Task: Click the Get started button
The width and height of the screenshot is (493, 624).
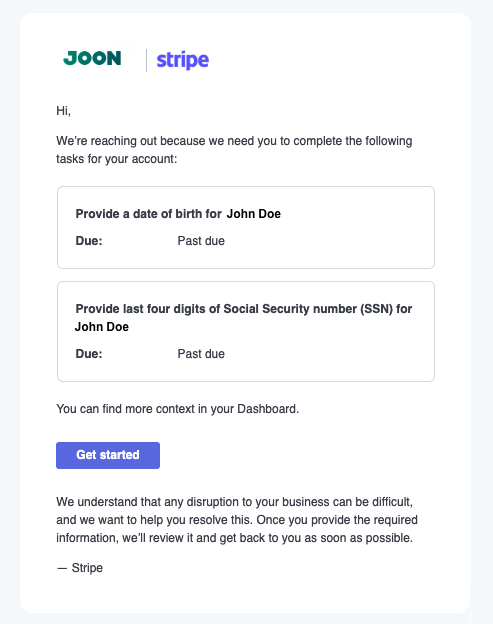Action: [x=108, y=455]
